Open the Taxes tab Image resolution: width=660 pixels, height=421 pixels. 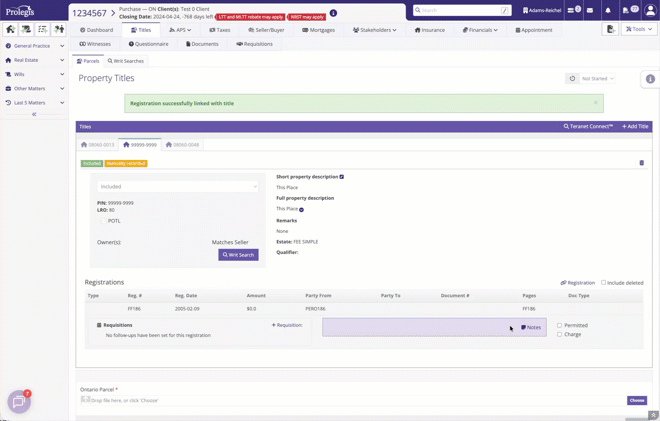[x=220, y=30]
